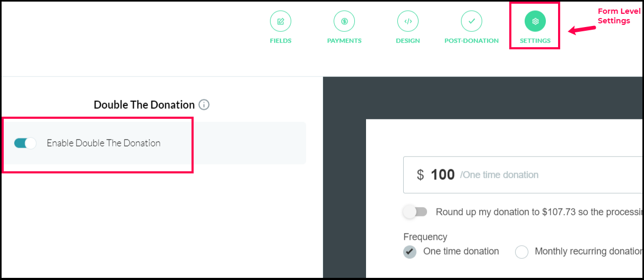Select the One time donation radio button
The image size is (644, 280).
[410, 252]
